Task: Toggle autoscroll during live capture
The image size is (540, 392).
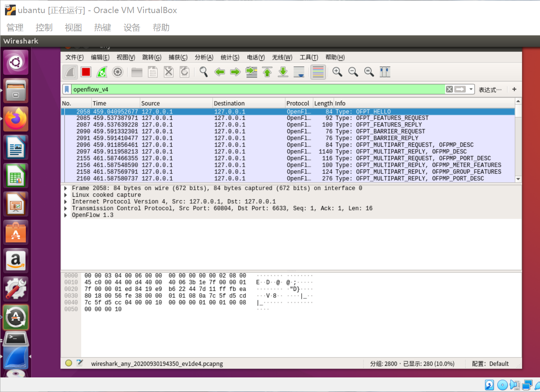Action: click(x=299, y=72)
